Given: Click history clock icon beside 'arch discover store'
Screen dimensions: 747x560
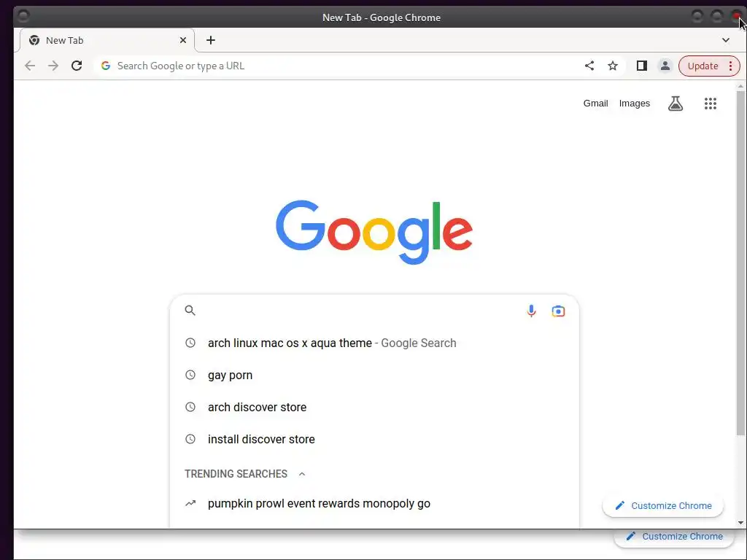Looking at the screenshot, I should [x=190, y=407].
